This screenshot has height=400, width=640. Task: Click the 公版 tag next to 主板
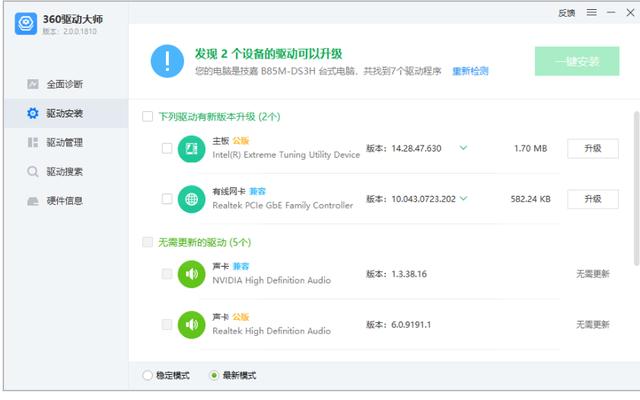click(x=241, y=141)
